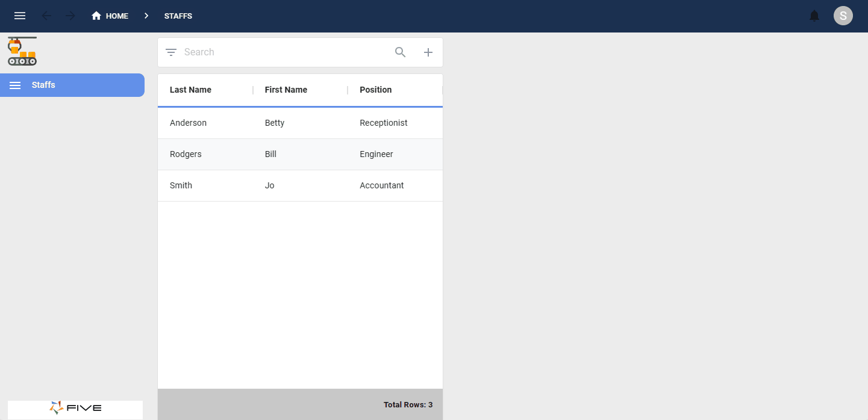Click the Staffs menu list icon
Image resolution: width=868 pixels, height=420 pixels.
click(15, 85)
